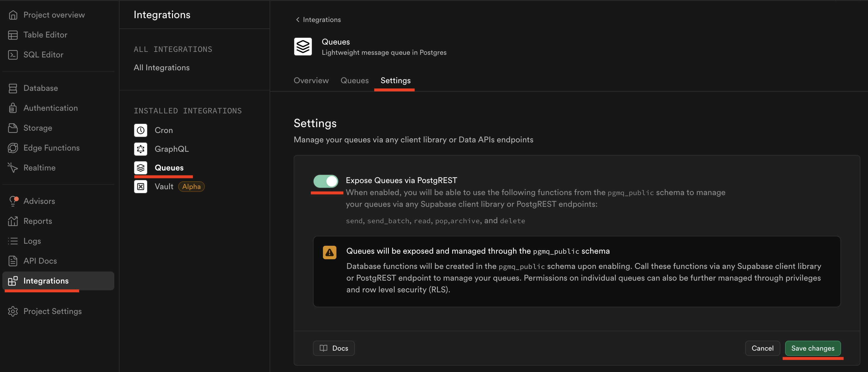Open the Project overview home icon

coord(13,15)
